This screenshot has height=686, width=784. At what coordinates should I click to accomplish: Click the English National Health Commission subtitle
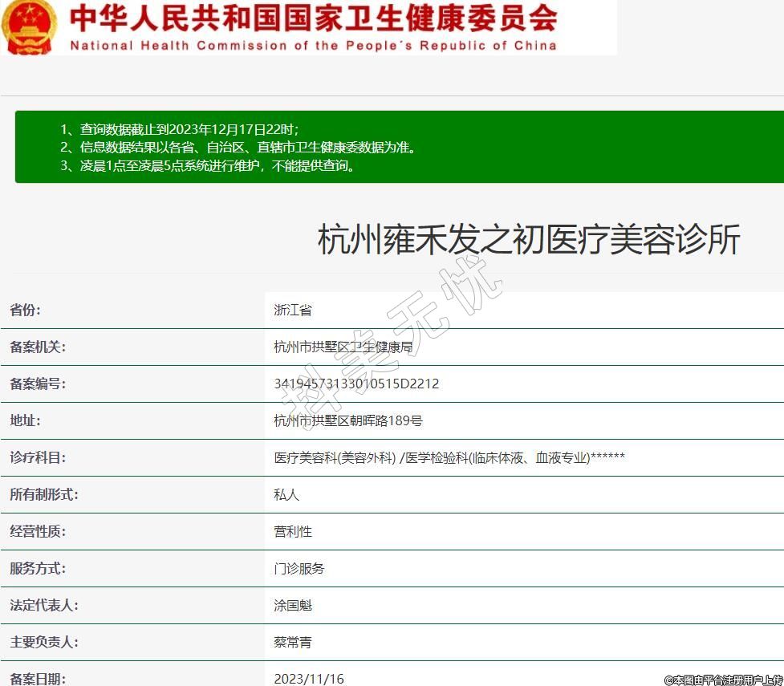pyautogui.click(x=313, y=46)
